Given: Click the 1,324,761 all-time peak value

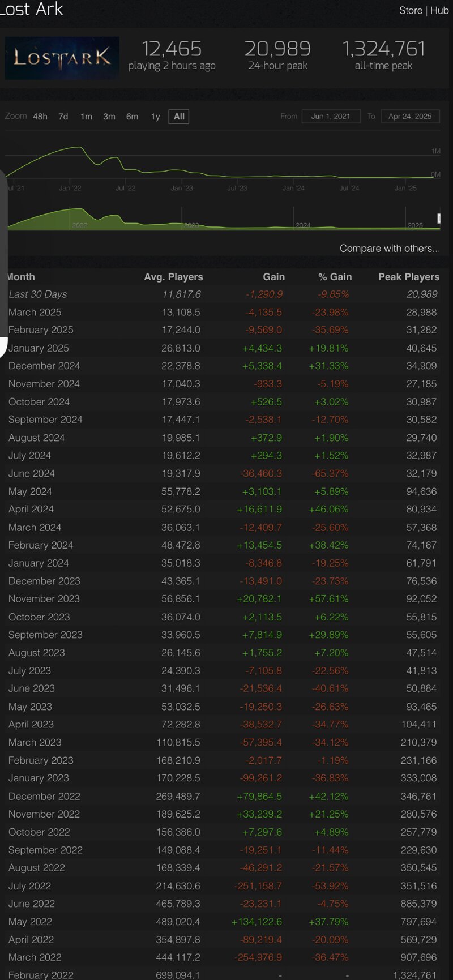Looking at the screenshot, I should point(383,49).
